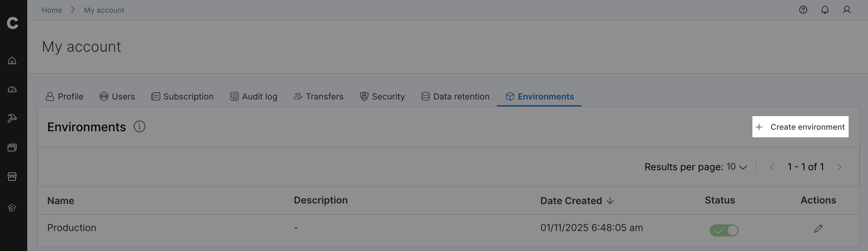Open the user profile icon top right
This screenshot has width=868, height=251.
coord(847,10)
